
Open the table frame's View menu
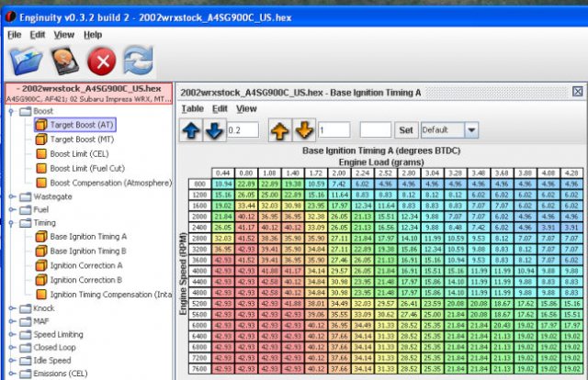point(246,108)
